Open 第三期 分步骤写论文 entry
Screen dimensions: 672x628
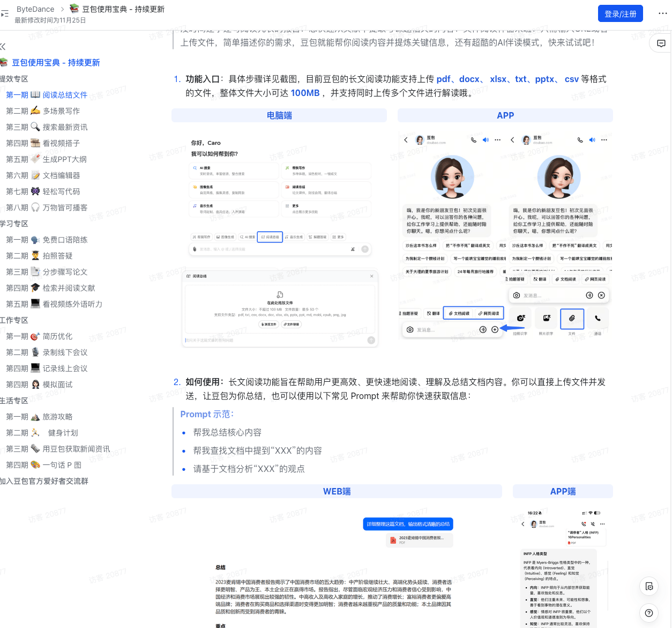(47, 272)
